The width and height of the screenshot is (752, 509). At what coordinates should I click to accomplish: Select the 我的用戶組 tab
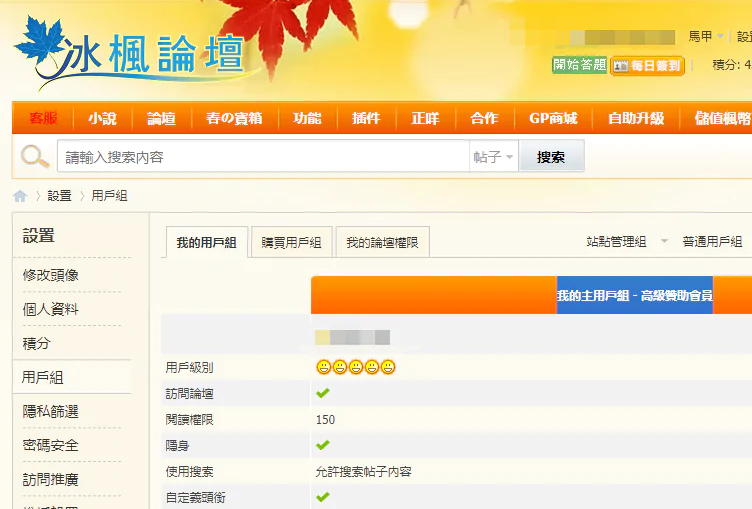(207, 242)
